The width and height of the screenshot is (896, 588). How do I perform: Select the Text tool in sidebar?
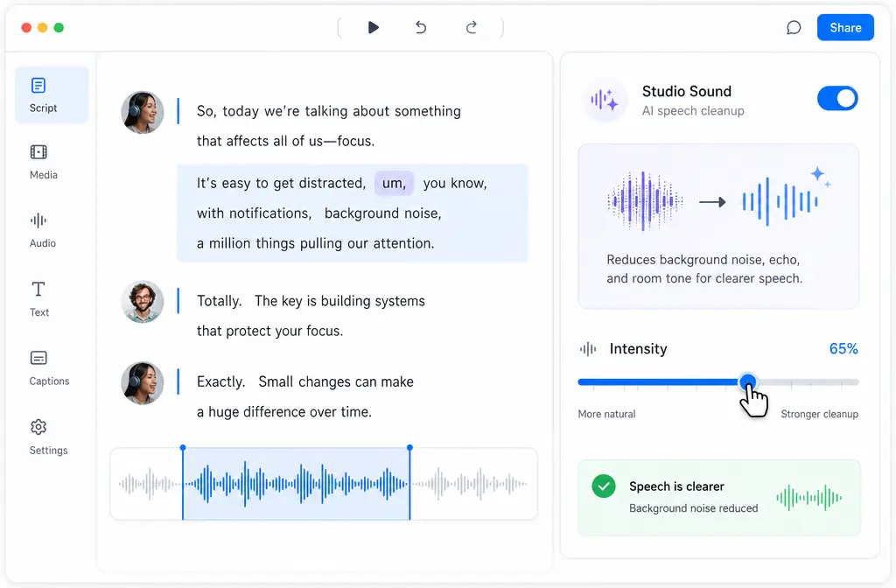[38, 299]
